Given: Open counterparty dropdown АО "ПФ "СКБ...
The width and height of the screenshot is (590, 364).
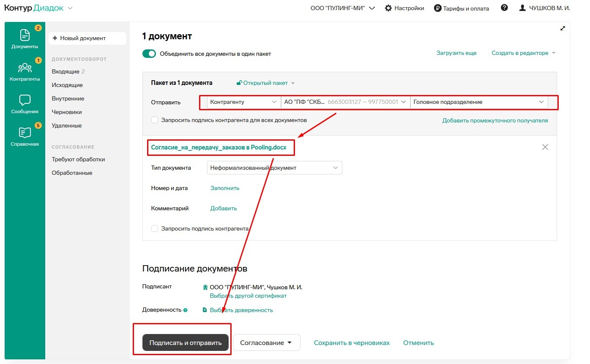Looking at the screenshot, I should click(345, 102).
